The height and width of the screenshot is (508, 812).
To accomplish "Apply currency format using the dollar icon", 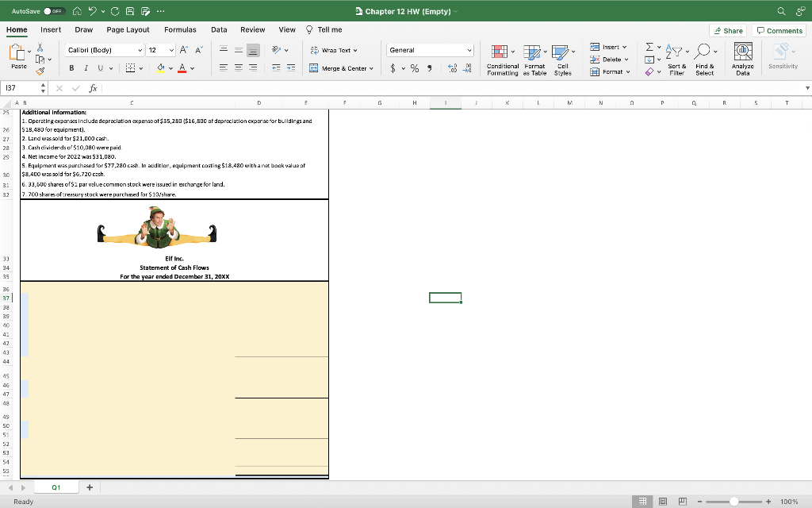I will (394, 67).
